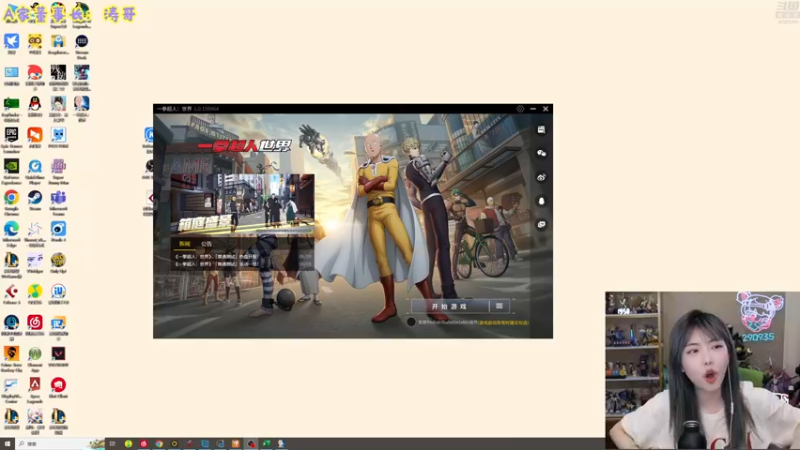Viewport: 800px width, 450px height.
Task: Click the taskbar search box
Action: point(60,444)
